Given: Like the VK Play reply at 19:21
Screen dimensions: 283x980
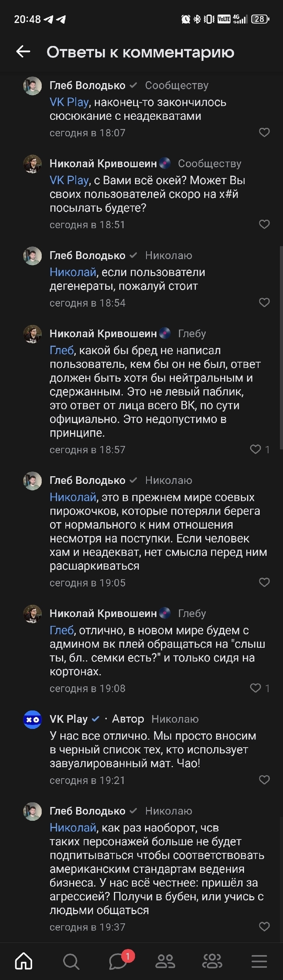Looking at the screenshot, I should tap(264, 780).
